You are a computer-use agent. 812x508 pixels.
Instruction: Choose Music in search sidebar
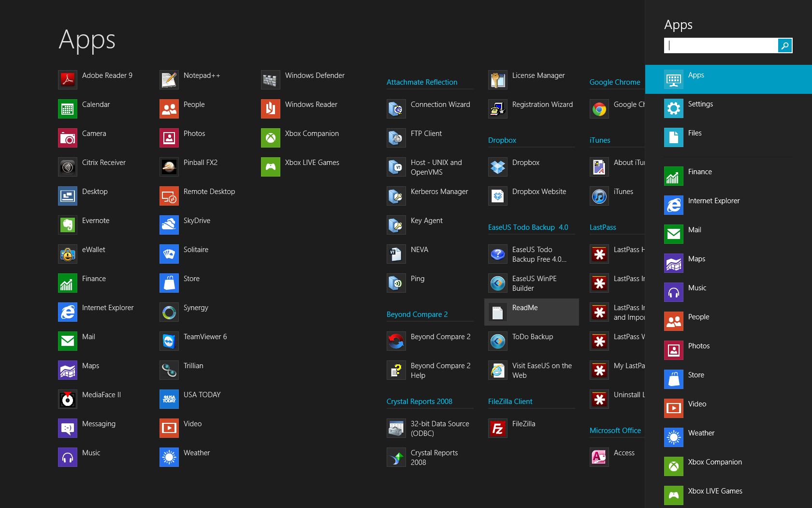pyautogui.click(x=728, y=292)
